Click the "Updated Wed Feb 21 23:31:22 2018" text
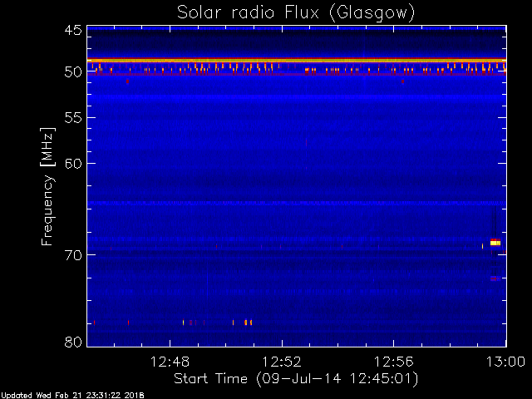The width and height of the screenshot is (532, 399). coord(72,396)
